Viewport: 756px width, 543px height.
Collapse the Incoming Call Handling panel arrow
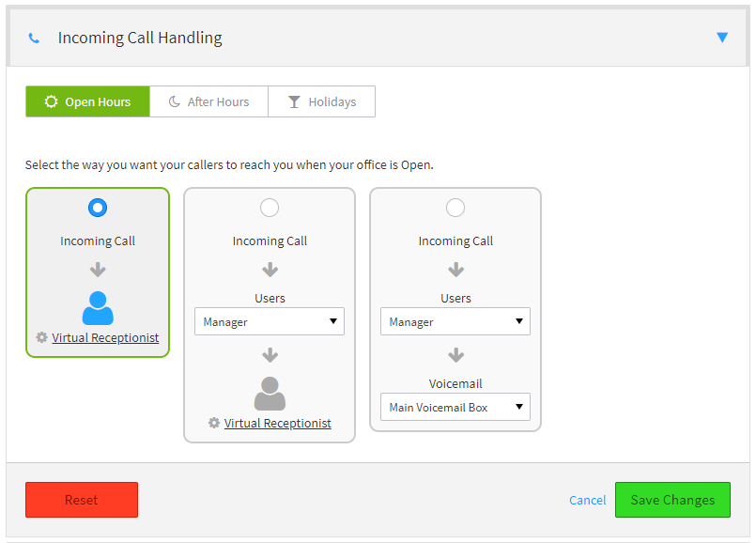pyautogui.click(x=722, y=38)
